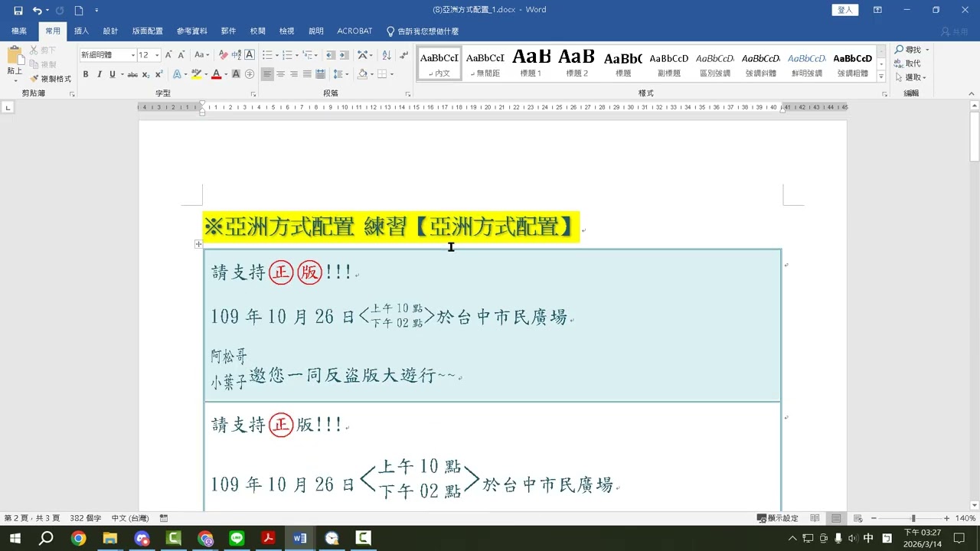Click the decrease indent icon
The width and height of the screenshot is (980, 551).
(331, 55)
